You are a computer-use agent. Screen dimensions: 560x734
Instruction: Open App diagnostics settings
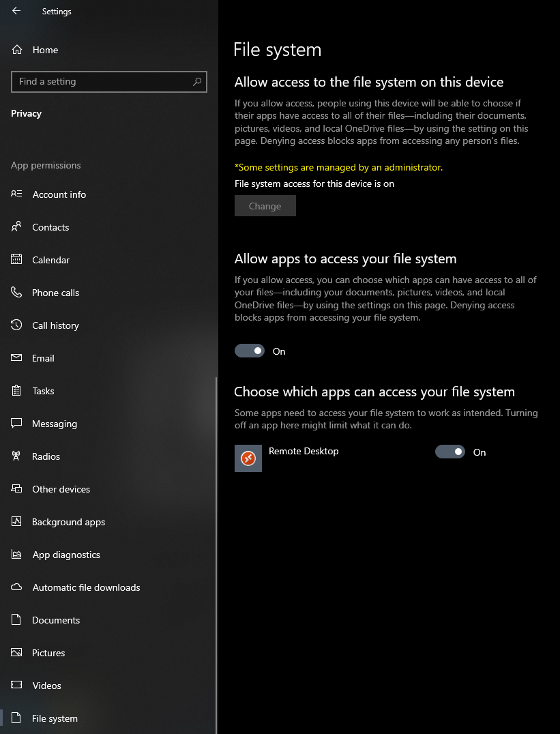pyautogui.click(x=108, y=555)
